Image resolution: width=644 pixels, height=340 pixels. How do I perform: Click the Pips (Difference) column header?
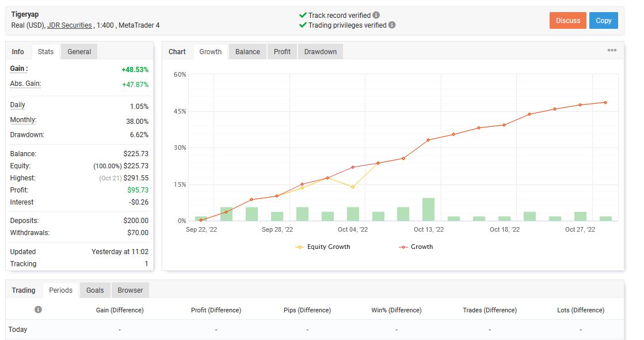click(307, 310)
